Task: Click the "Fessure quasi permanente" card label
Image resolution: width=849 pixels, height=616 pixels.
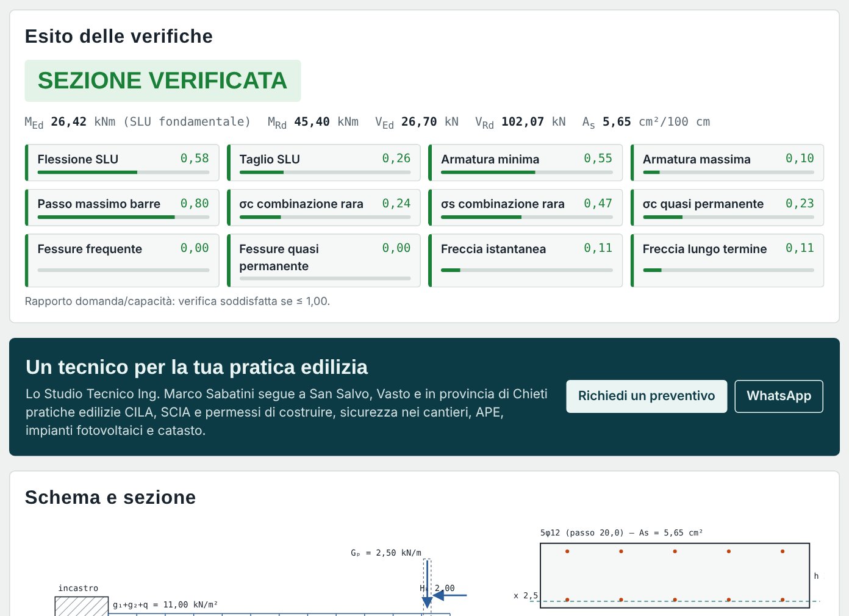Action: tap(279, 257)
